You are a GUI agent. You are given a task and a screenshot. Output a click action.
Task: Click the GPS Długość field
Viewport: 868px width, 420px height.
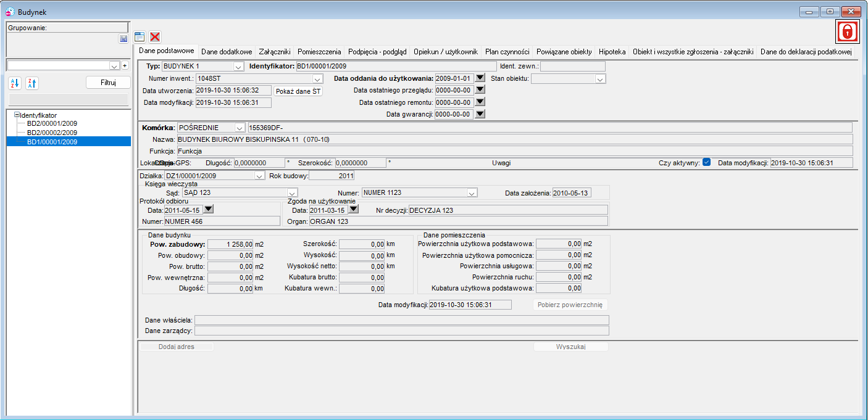coord(259,163)
